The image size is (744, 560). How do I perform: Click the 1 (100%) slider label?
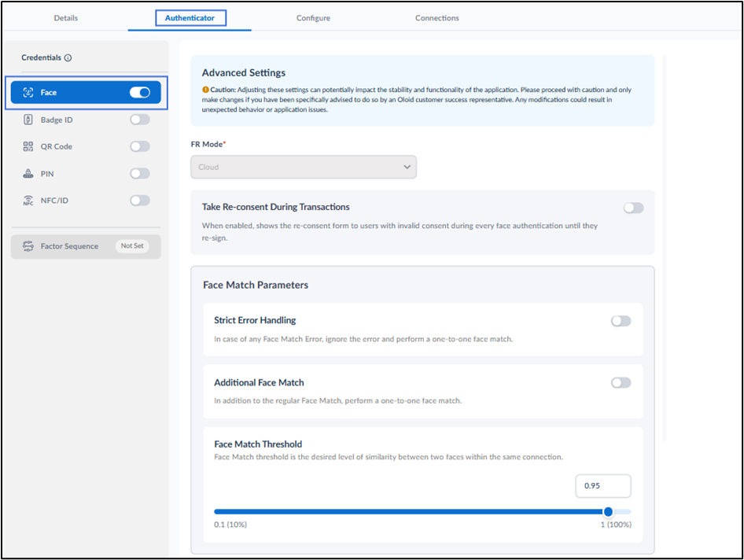pyautogui.click(x=616, y=525)
